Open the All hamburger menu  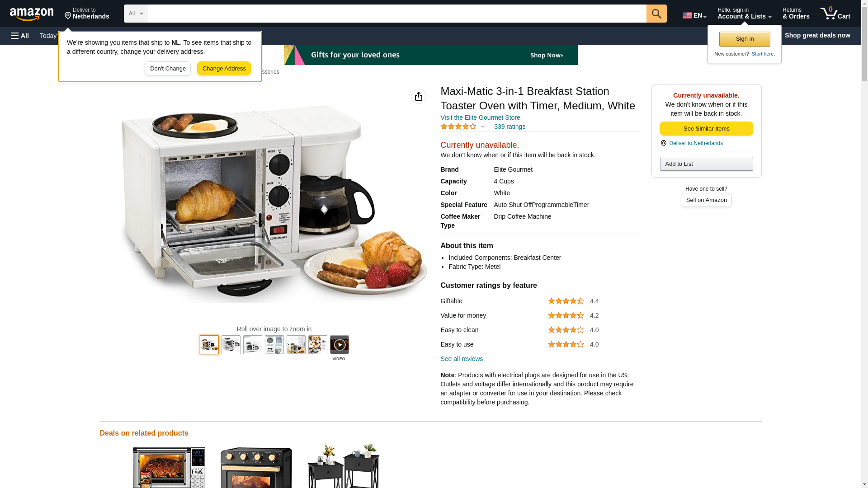pyautogui.click(x=20, y=36)
